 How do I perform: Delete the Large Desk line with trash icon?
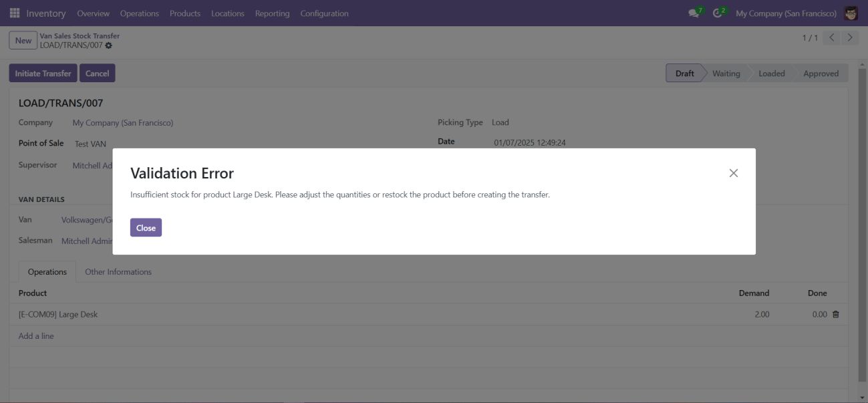pos(835,314)
